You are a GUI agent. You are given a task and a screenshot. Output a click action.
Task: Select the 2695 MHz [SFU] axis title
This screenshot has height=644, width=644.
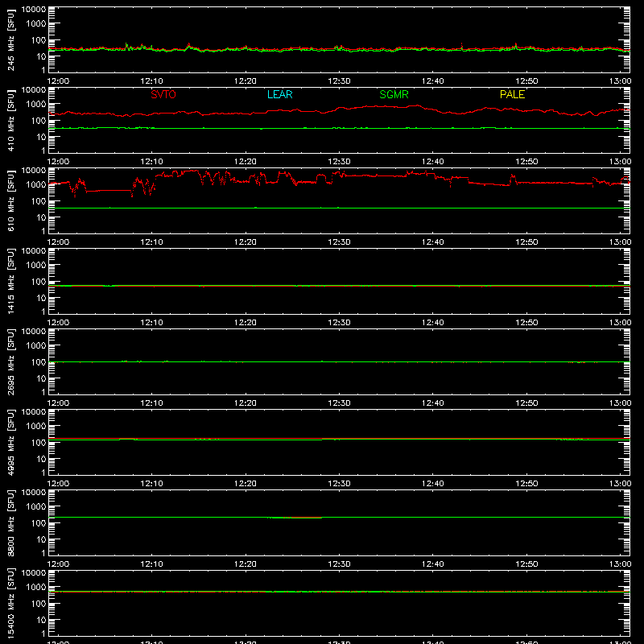tap(10, 362)
